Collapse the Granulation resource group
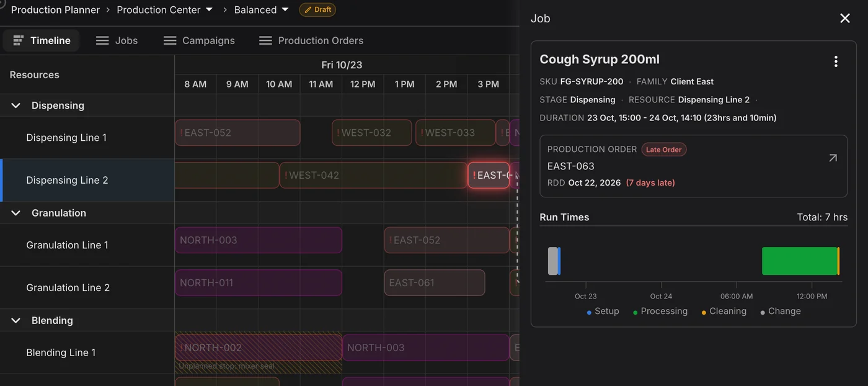 (16, 213)
